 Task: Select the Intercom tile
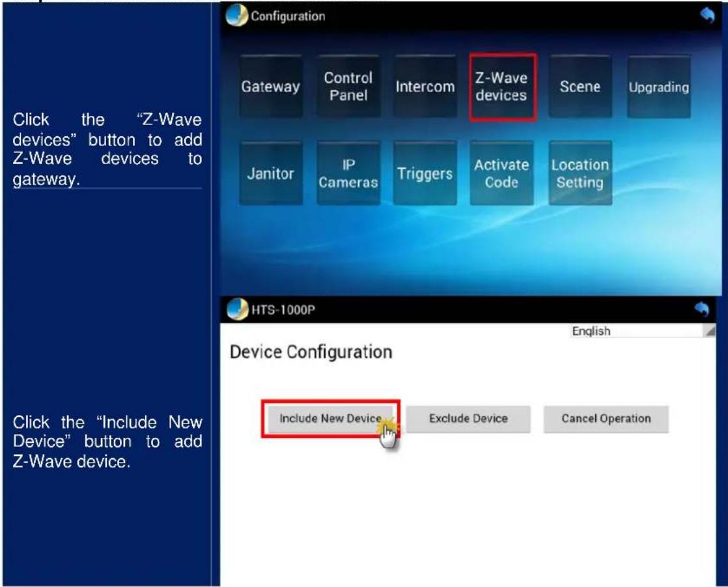[425, 87]
